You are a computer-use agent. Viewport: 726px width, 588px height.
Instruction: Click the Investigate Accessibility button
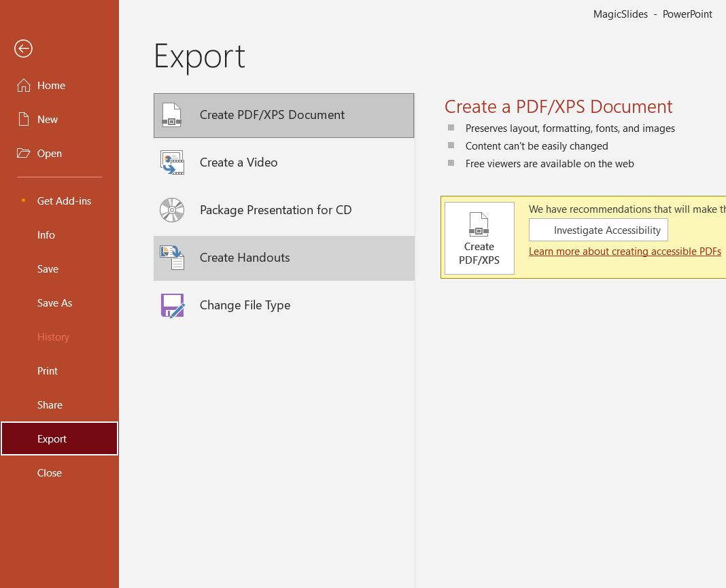(598, 230)
